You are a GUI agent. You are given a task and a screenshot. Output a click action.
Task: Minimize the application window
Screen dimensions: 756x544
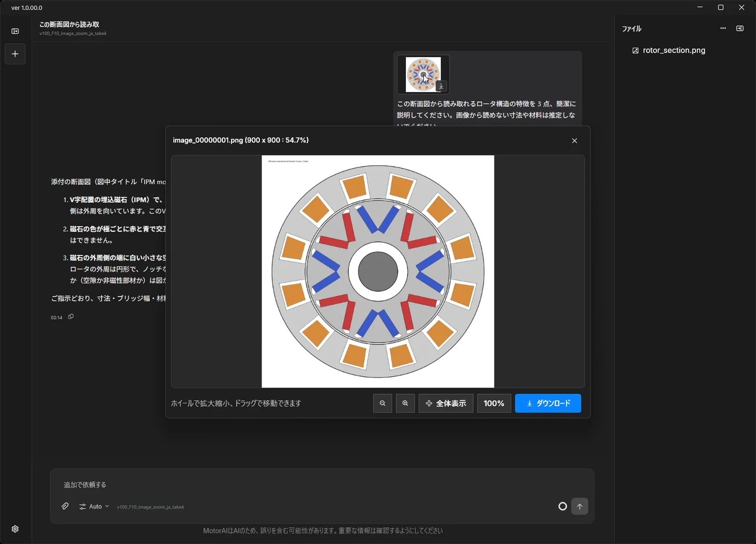pos(700,7)
